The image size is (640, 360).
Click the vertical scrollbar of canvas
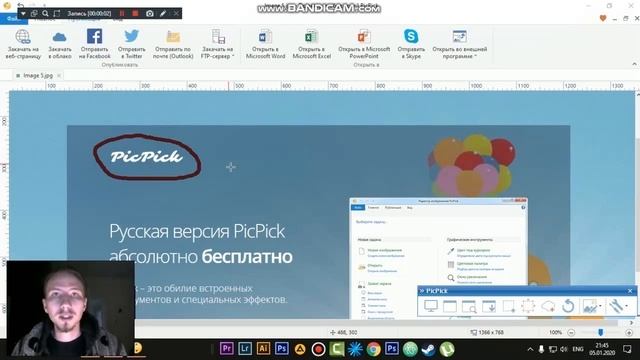tap(637, 204)
